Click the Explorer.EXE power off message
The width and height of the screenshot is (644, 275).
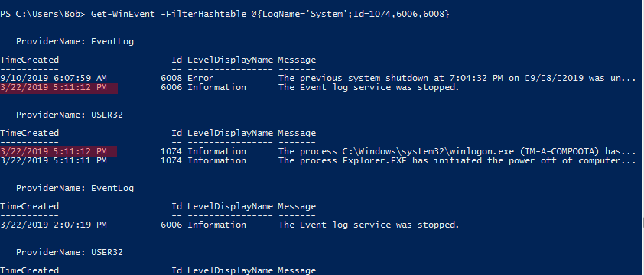click(x=457, y=160)
